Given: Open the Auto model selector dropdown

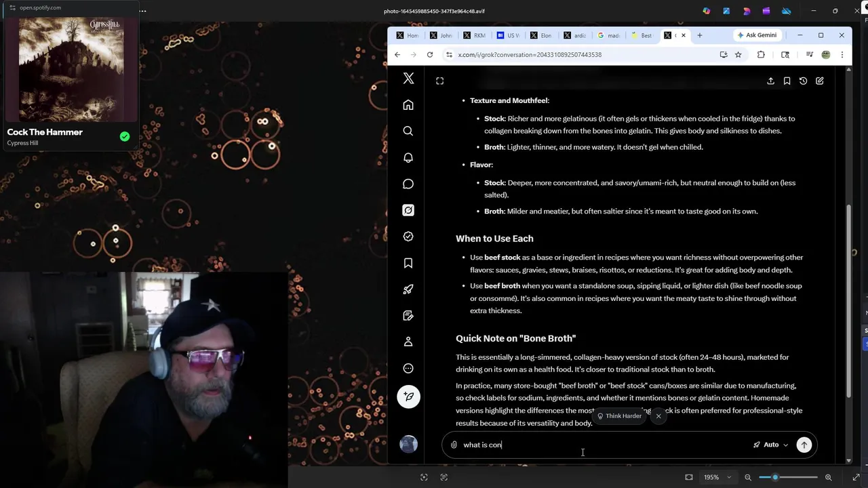Looking at the screenshot, I should pyautogui.click(x=771, y=445).
